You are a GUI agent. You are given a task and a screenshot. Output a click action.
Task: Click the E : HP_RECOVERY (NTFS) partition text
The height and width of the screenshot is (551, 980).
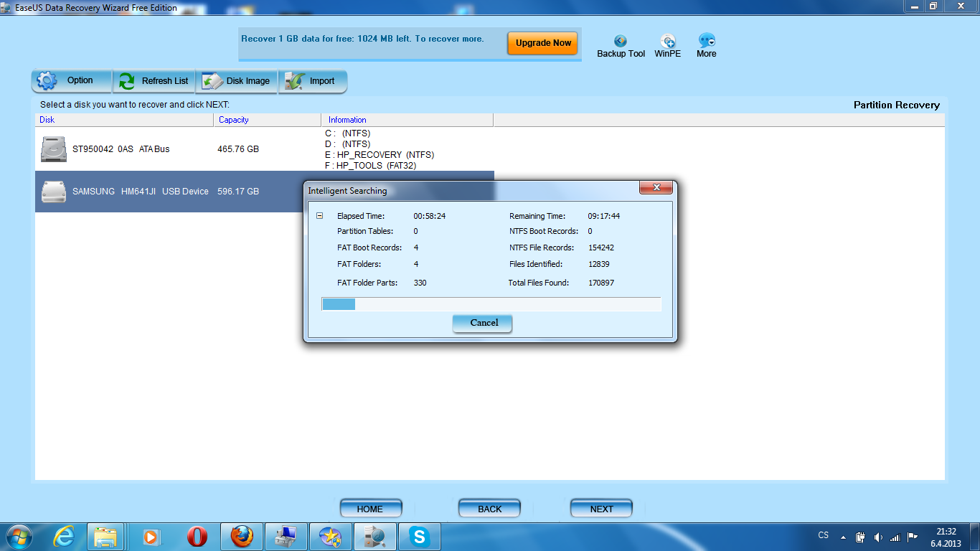coord(380,155)
